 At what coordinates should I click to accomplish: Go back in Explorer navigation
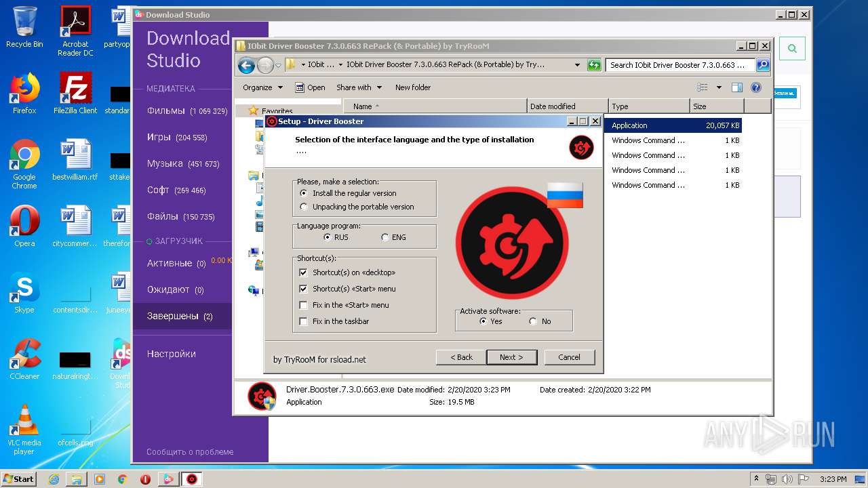246,65
